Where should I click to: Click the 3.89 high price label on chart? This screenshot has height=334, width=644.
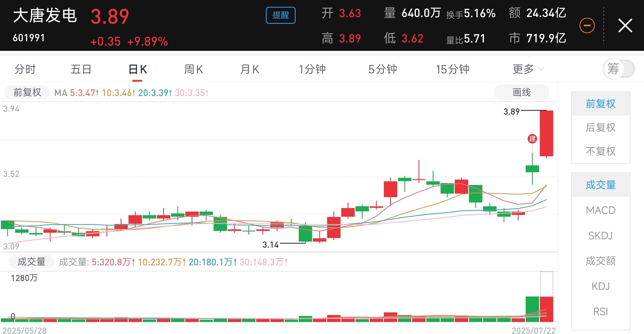(512, 112)
